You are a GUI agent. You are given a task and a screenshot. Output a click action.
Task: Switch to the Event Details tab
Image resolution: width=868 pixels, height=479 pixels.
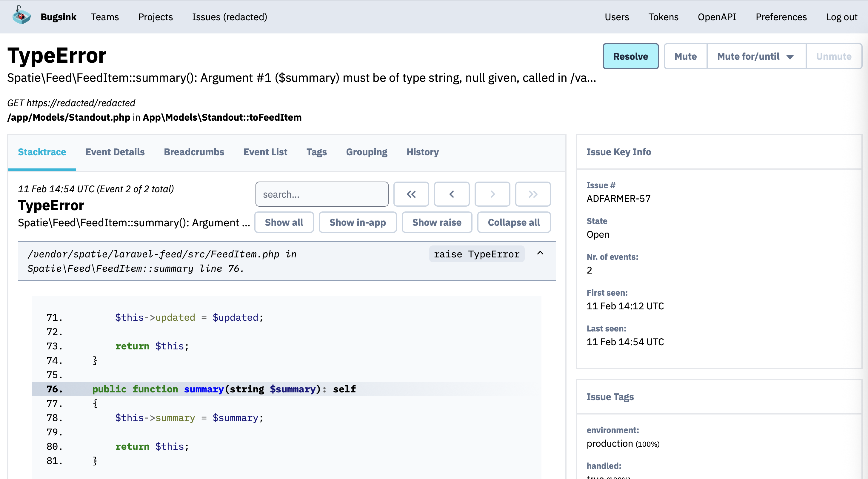(115, 152)
